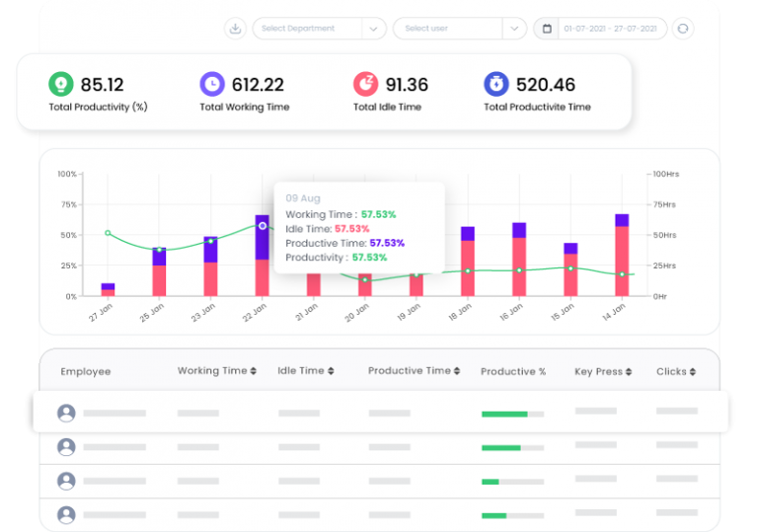Viewport: 758px width, 532px height.
Task: Click the 23 Jan bar in chart
Action: point(210,266)
